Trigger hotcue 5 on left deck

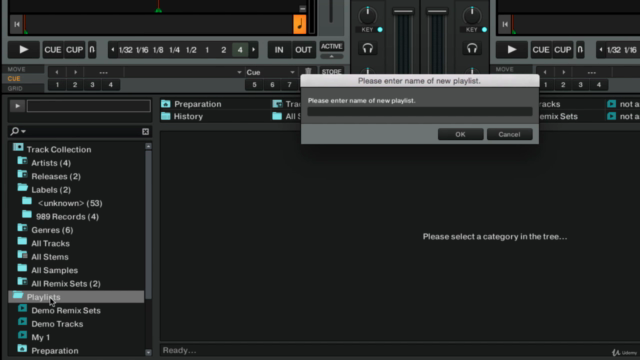(254, 85)
